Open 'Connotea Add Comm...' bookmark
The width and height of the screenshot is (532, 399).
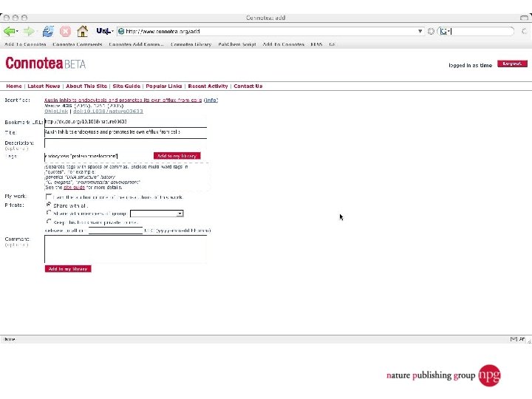pyautogui.click(x=136, y=44)
